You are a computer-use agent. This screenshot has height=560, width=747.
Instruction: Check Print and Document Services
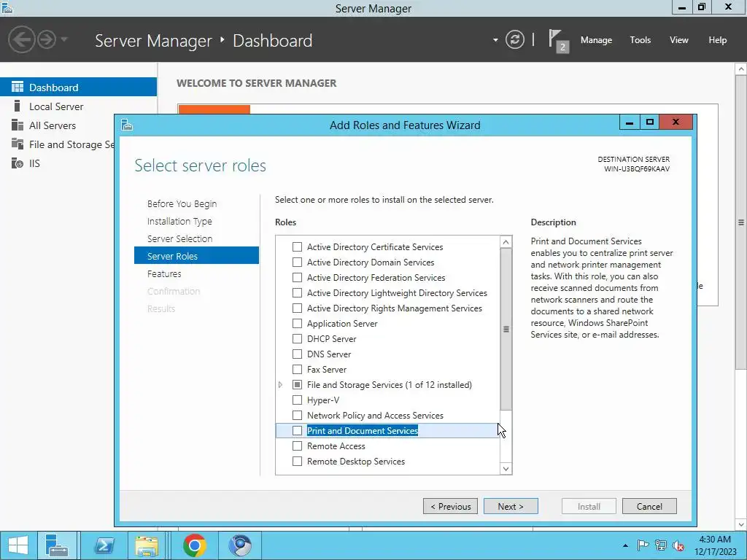click(x=297, y=430)
